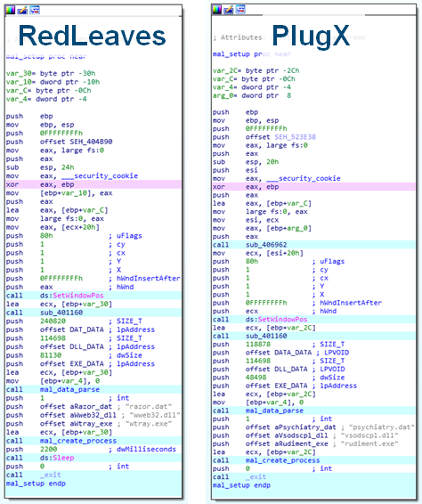Select the "var_2C= byte ptr -2Ch" line in PlugX
The width and height of the screenshot is (422, 504).
[256, 70]
